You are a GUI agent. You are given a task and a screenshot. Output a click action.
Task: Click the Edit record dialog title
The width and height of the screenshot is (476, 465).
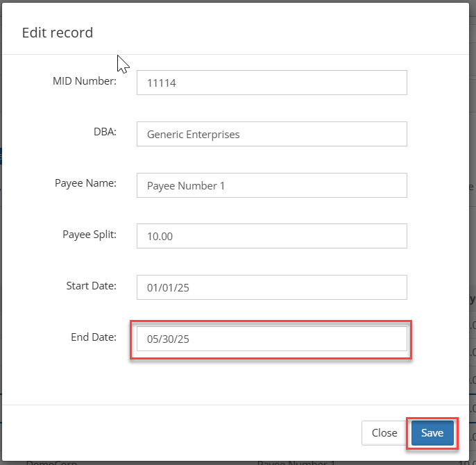click(58, 33)
